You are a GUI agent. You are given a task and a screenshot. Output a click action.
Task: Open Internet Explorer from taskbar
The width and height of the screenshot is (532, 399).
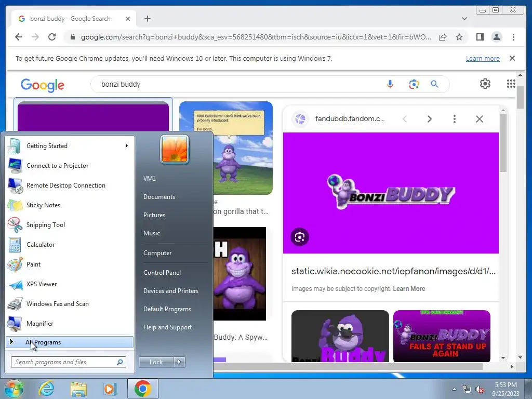[x=46, y=389]
